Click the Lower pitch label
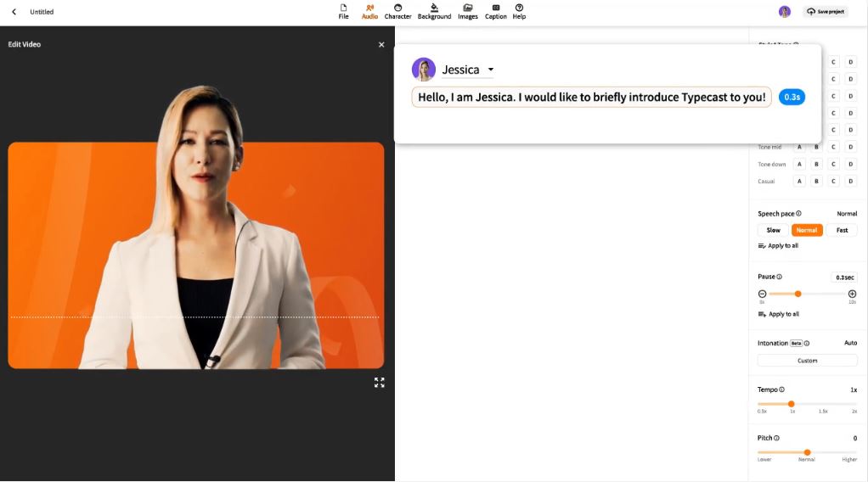Screen dimensions: 868x482 click(x=764, y=460)
